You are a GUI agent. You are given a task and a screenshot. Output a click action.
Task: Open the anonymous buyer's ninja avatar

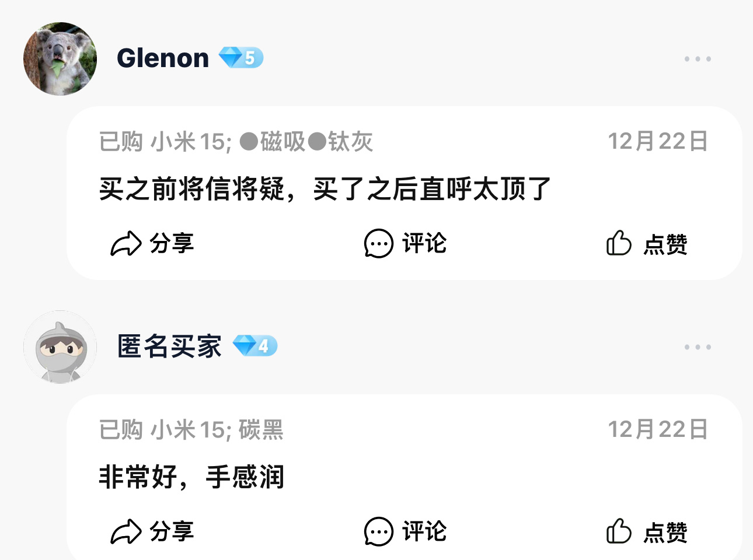(60, 347)
